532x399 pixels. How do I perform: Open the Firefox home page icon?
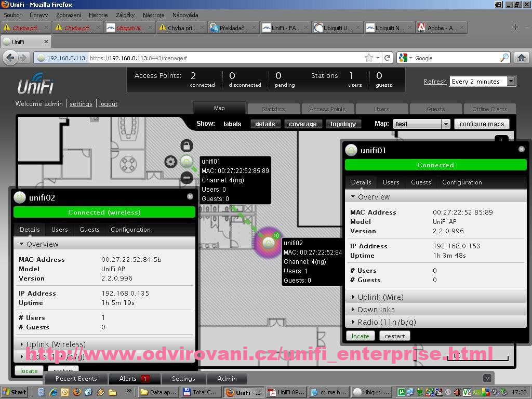522,58
